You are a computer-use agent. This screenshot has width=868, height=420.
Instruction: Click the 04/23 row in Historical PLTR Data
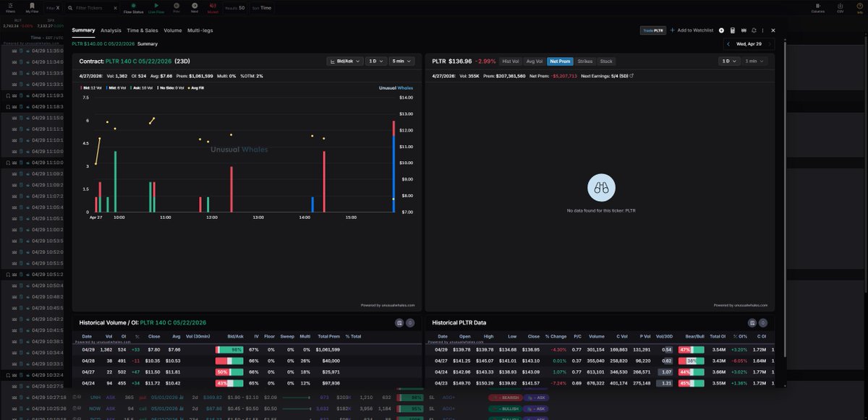pos(600,382)
